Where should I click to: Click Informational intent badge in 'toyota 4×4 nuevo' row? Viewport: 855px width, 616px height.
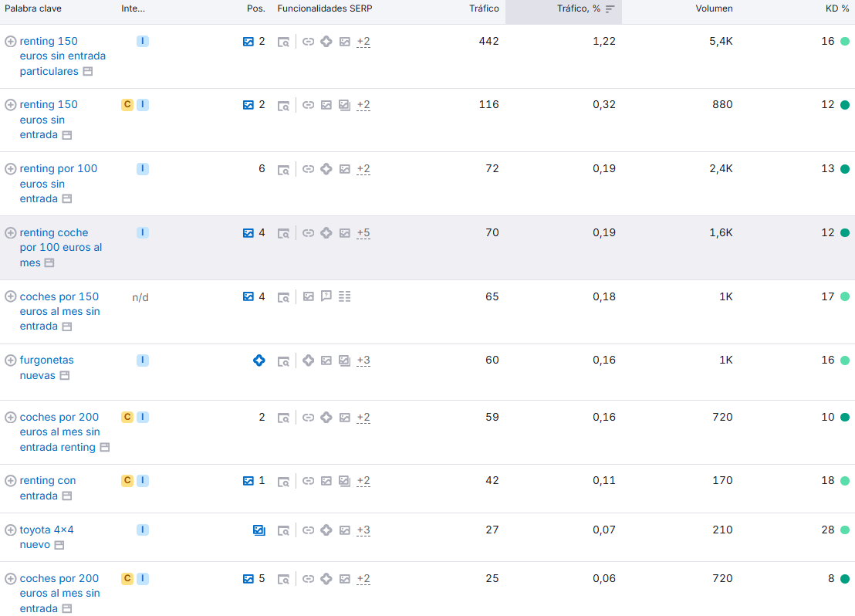pyautogui.click(x=143, y=530)
